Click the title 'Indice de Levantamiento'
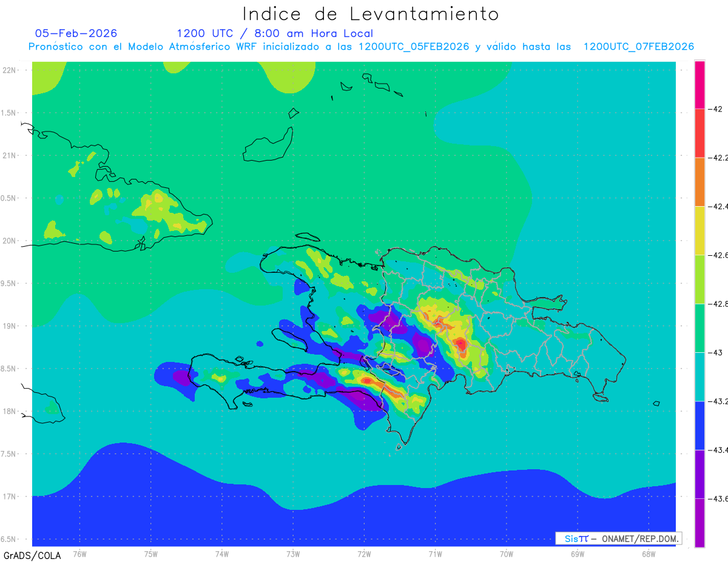 [371, 13]
